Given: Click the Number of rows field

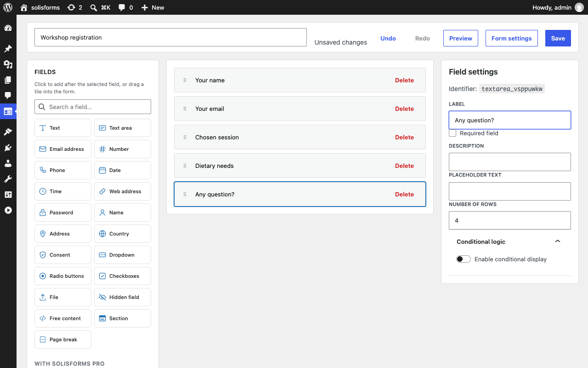Looking at the screenshot, I should 510,220.
